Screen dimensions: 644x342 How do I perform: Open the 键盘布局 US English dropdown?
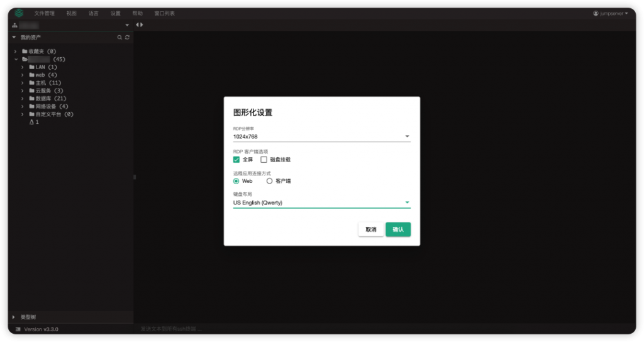point(321,203)
